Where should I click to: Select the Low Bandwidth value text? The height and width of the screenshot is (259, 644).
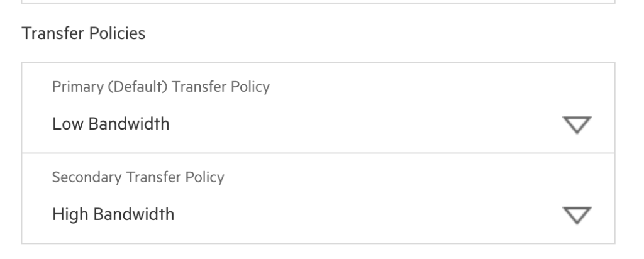coord(111,124)
